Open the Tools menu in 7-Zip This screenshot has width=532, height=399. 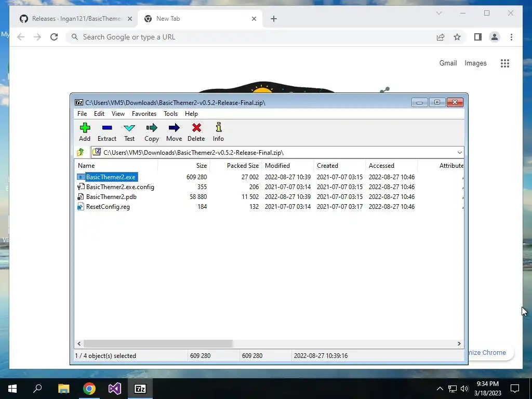point(170,114)
